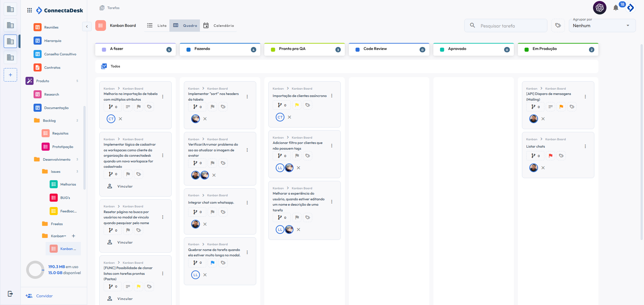Toggle the A fazer column color checkbox
Screen dimensions: 644x305
tap(104, 49)
